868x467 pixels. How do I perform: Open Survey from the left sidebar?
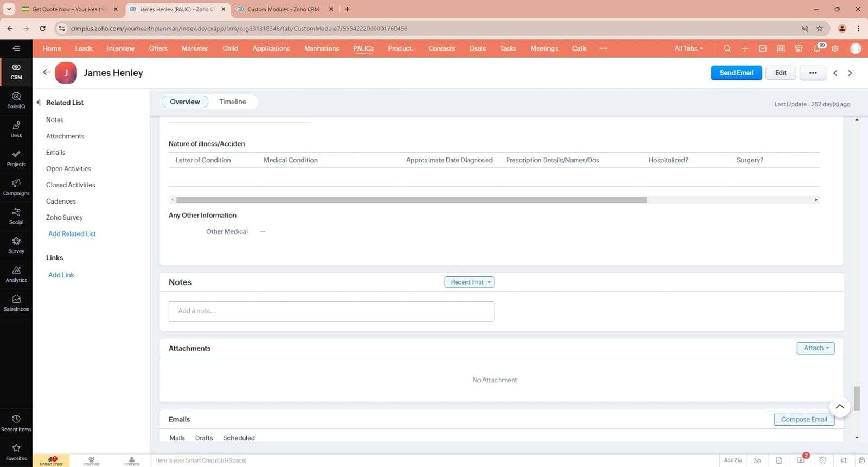click(x=16, y=245)
